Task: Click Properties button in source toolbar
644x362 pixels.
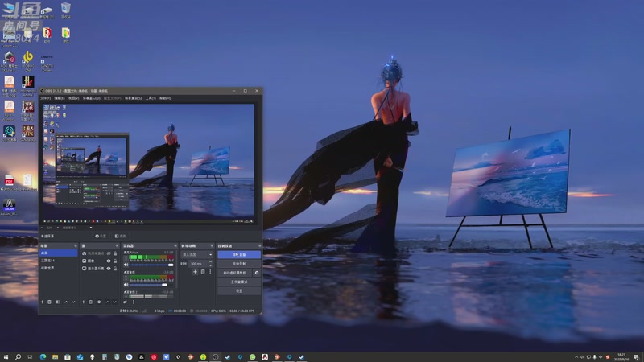Action: tap(101, 236)
